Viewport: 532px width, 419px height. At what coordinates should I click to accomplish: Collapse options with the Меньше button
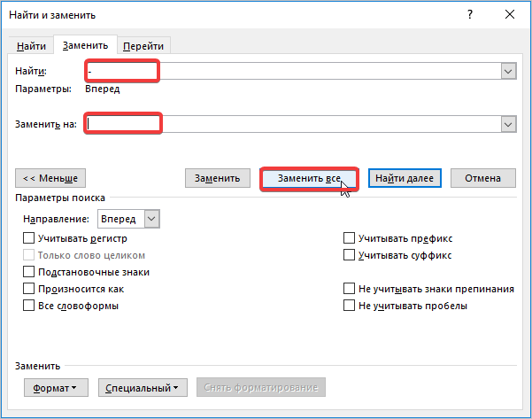point(50,178)
